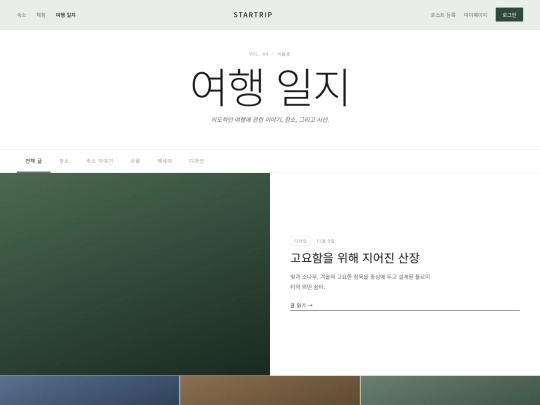Screen dimensions: 540x405
Task: Click the STARTRIP logo
Action: pyautogui.click(x=253, y=15)
